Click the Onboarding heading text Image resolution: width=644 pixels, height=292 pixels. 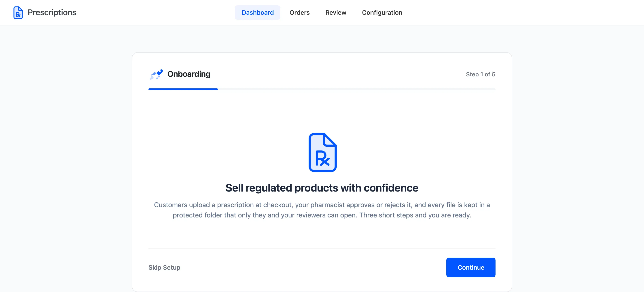click(x=189, y=74)
